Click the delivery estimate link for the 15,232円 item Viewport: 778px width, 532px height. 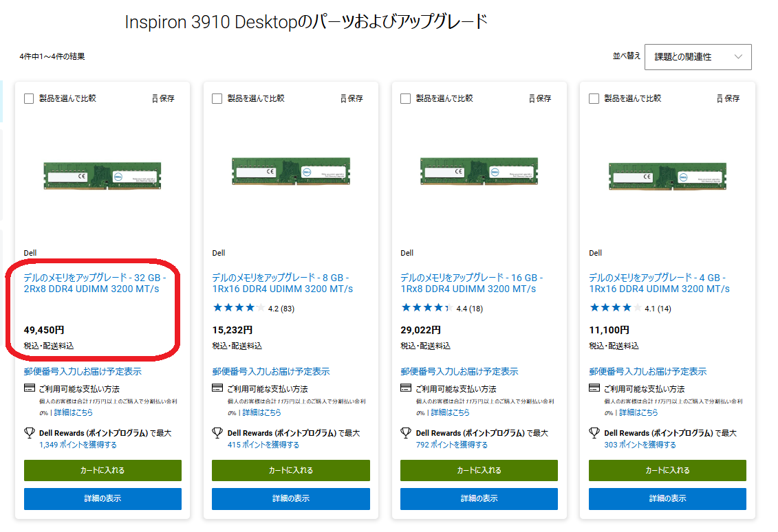click(x=271, y=371)
